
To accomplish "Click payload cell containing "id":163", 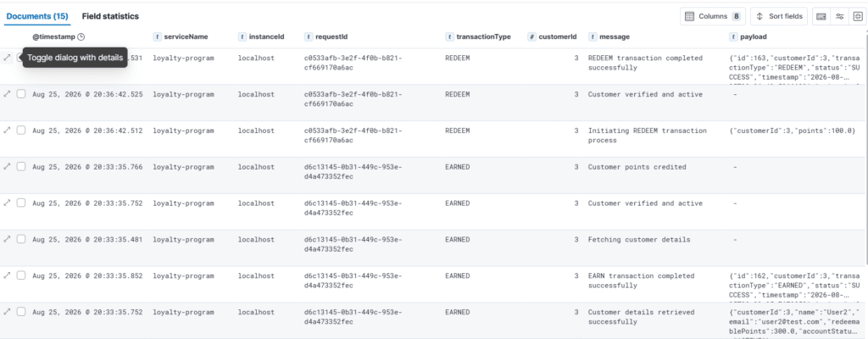I will 795,68.
